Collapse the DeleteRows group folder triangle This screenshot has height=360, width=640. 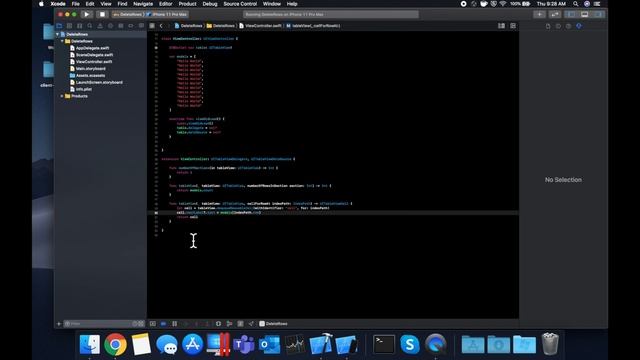62,41
